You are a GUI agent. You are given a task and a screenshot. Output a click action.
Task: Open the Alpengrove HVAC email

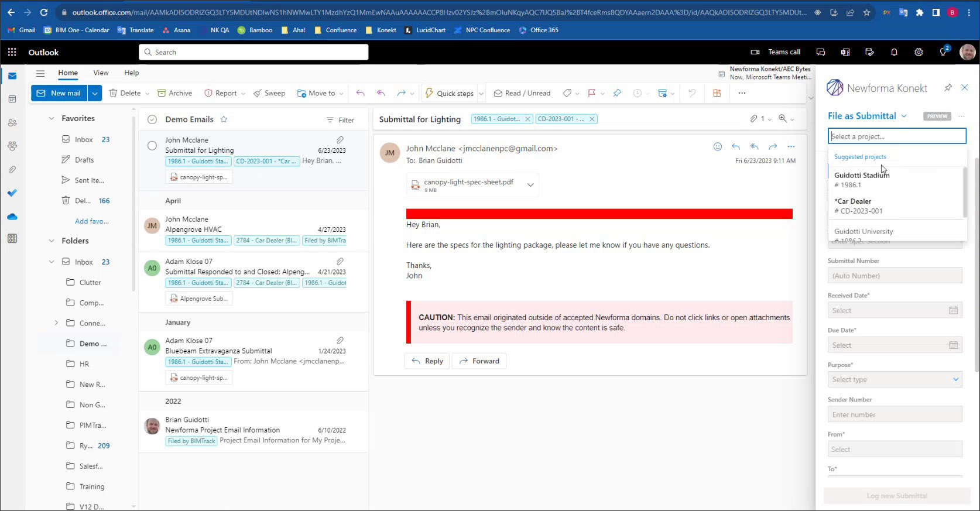[253, 230]
